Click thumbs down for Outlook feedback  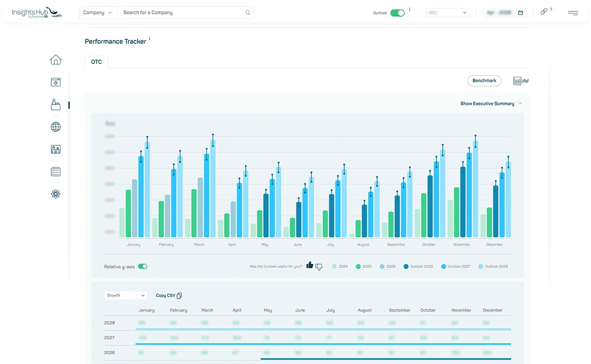319,267
